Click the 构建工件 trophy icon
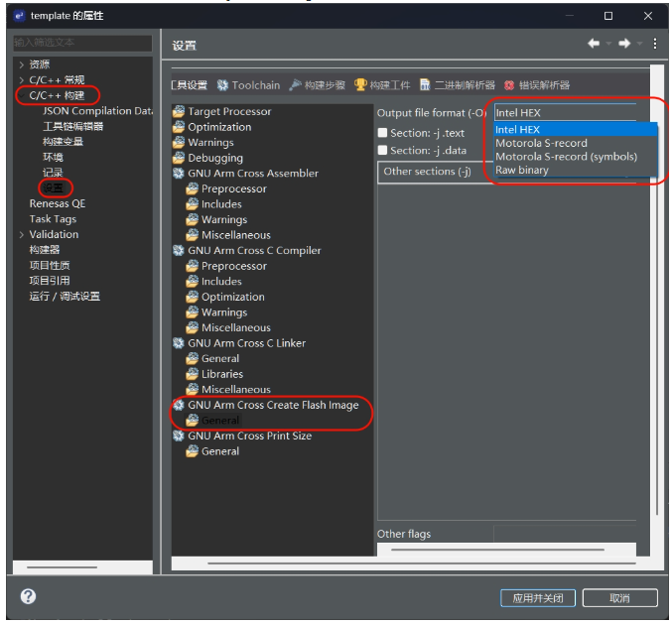 click(360, 84)
